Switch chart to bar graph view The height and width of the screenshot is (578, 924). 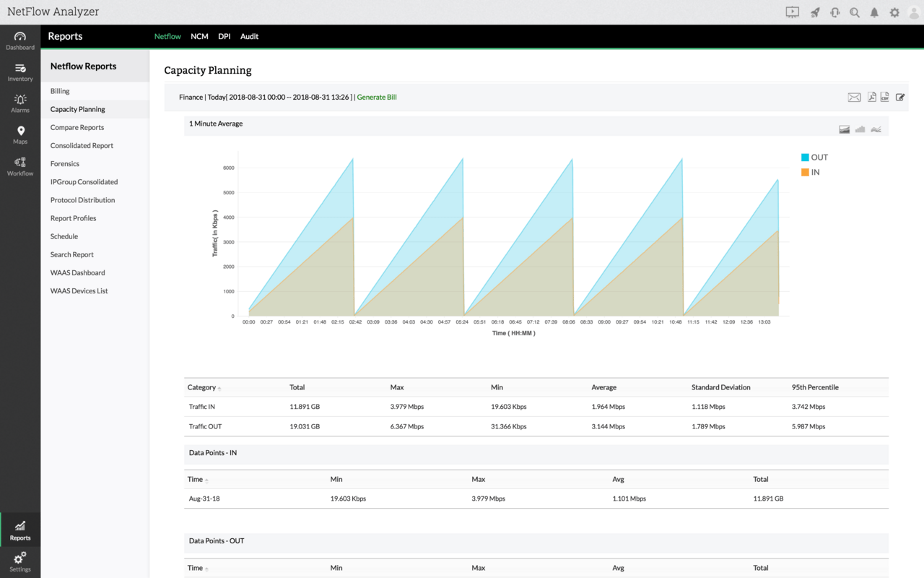pyautogui.click(x=860, y=129)
